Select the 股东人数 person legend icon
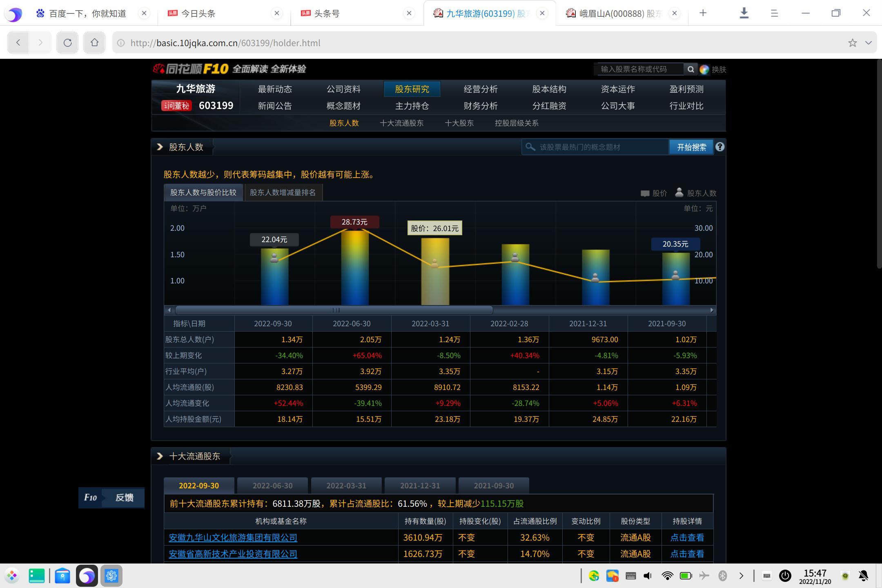Screen dimensions: 882x588 (679, 193)
